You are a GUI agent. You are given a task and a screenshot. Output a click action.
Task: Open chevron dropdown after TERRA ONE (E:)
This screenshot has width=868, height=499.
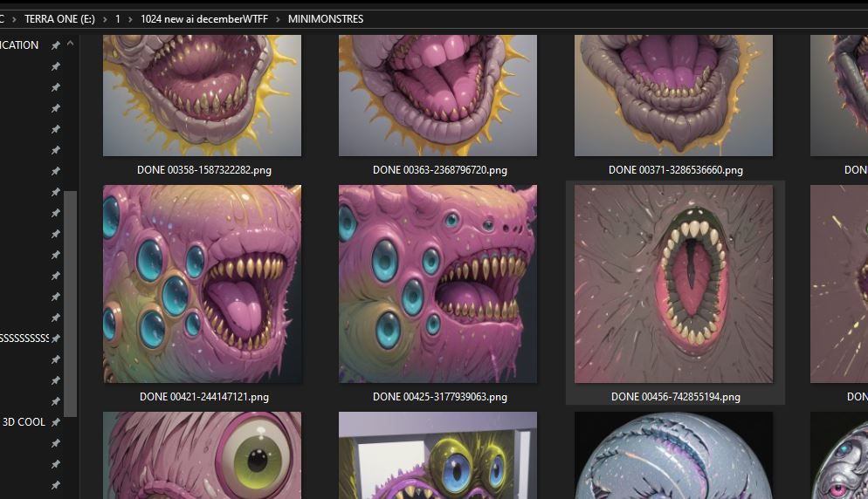[x=105, y=19]
